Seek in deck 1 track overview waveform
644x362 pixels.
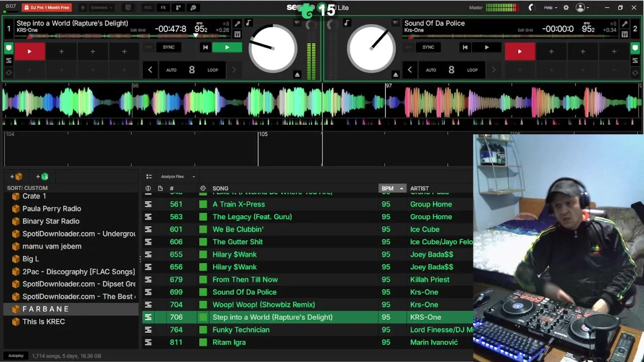[x=123, y=36]
